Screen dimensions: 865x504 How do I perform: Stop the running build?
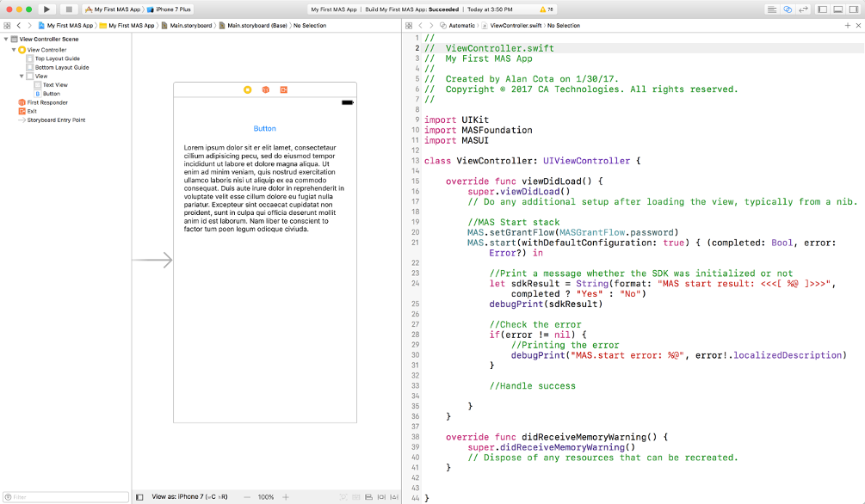click(69, 9)
